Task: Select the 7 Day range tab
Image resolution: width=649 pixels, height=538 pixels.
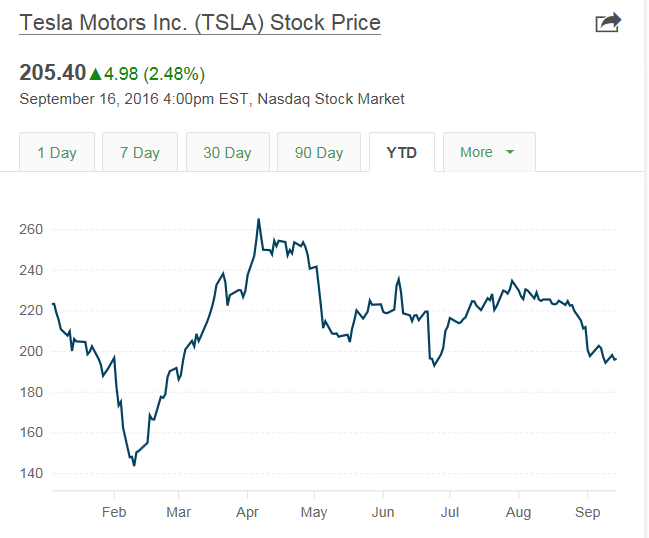Action: pos(139,153)
